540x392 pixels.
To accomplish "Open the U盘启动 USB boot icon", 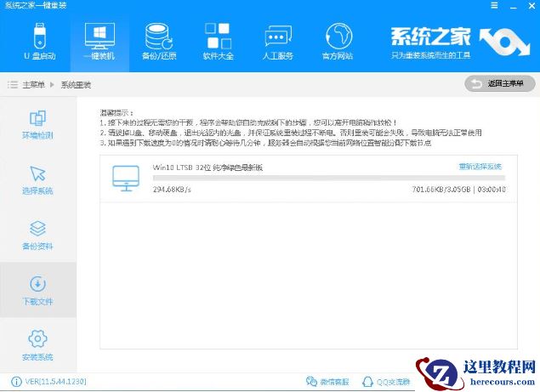I will tap(40, 36).
